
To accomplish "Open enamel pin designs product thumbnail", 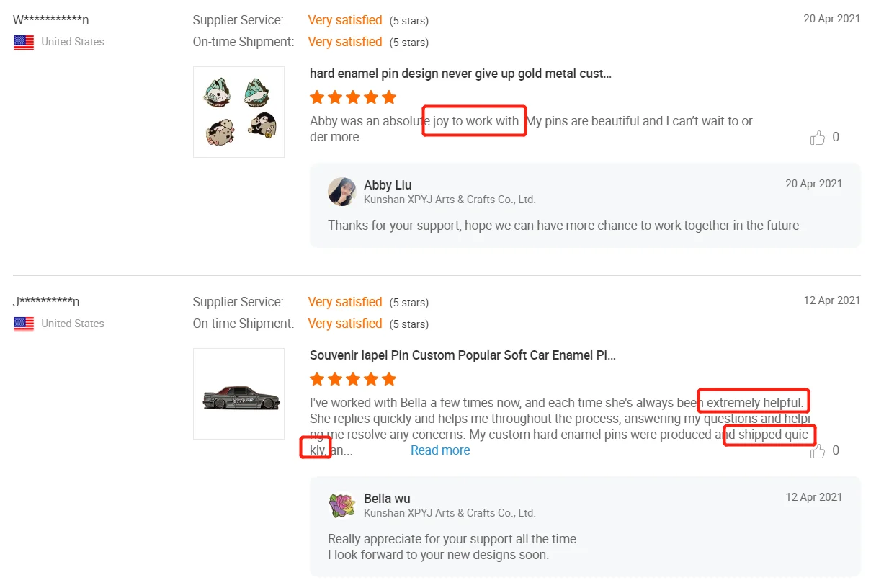I will (x=238, y=112).
